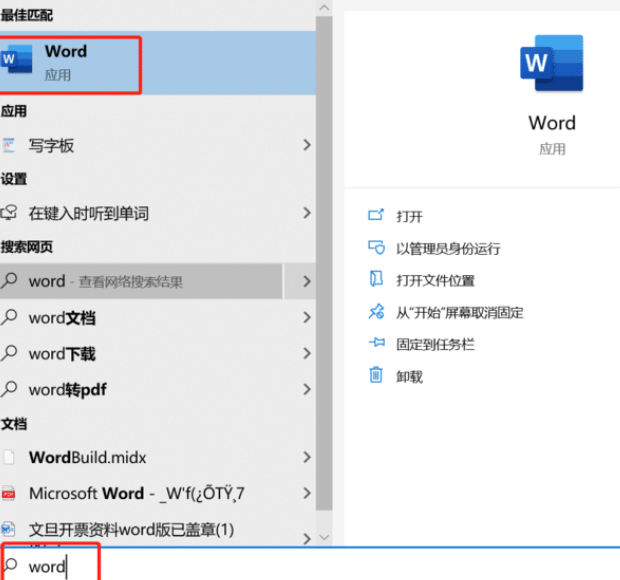This screenshot has height=580, width=620.
Task: Click the unpin icon for 从开始屏幕取消固定
Action: coord(376,311)
